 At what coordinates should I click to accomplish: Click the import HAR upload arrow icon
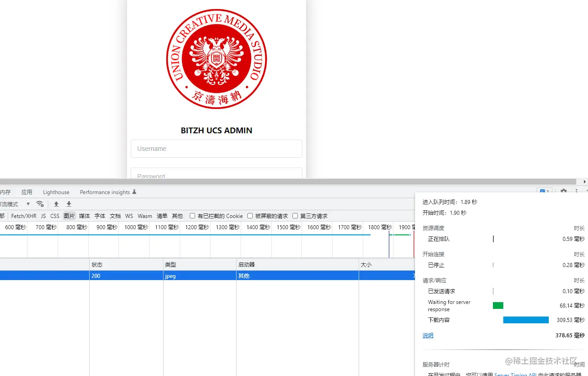point(56,204)
